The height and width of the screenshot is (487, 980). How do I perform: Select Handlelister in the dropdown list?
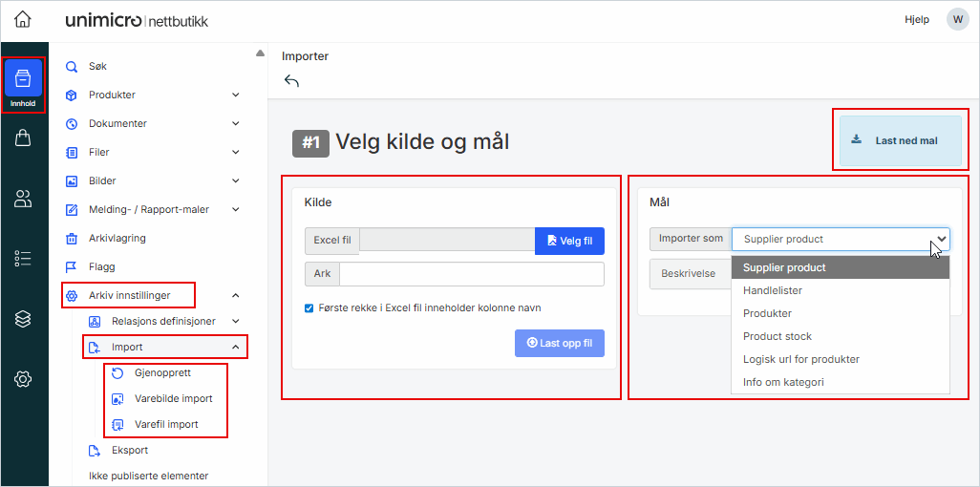coord(772,290)
